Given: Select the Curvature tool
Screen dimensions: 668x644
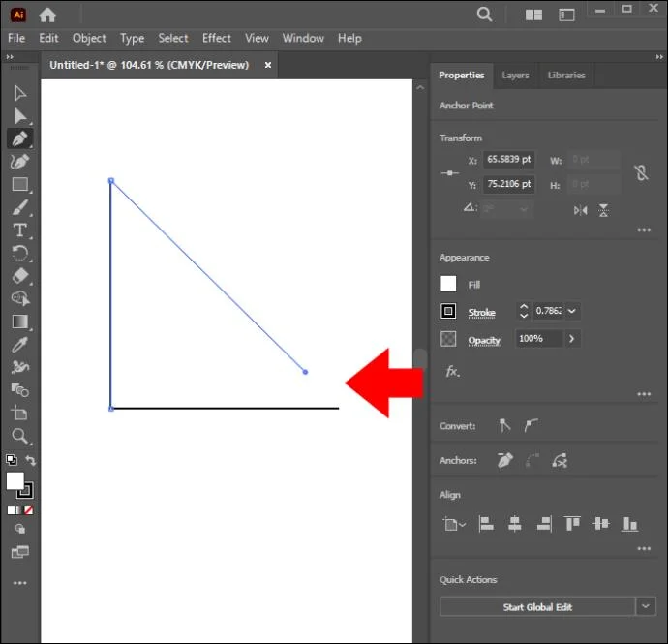Looking at the screenshot, I should point(19,162).
